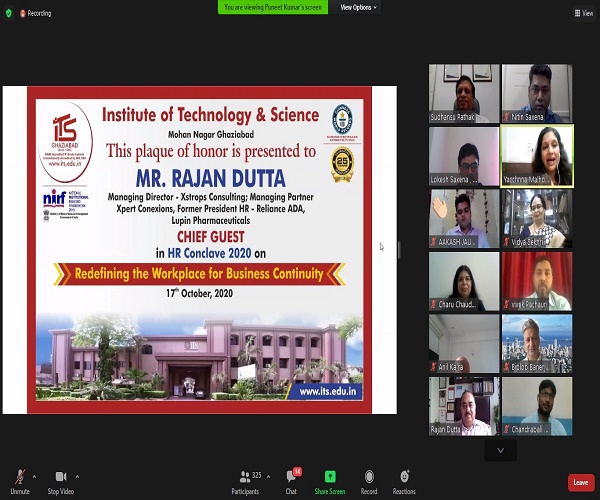Viewport: 600px width, 500px height.
Task: Click the muted mic icon on Anil Kalra
Action: (x=434, y=367)
